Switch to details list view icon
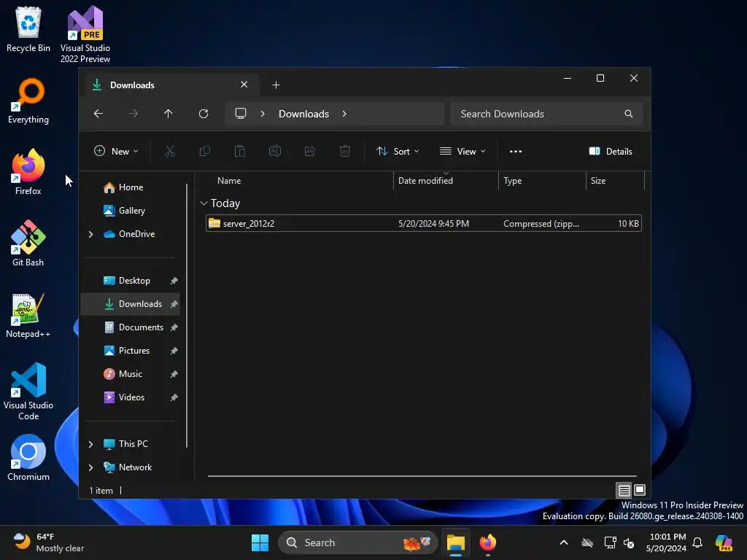The height and width of the screenshot is (560, 747). pos(624,490)
